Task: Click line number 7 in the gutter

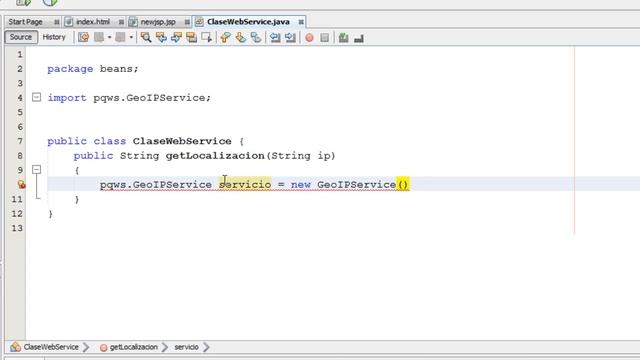Action: tap(20, 141)
